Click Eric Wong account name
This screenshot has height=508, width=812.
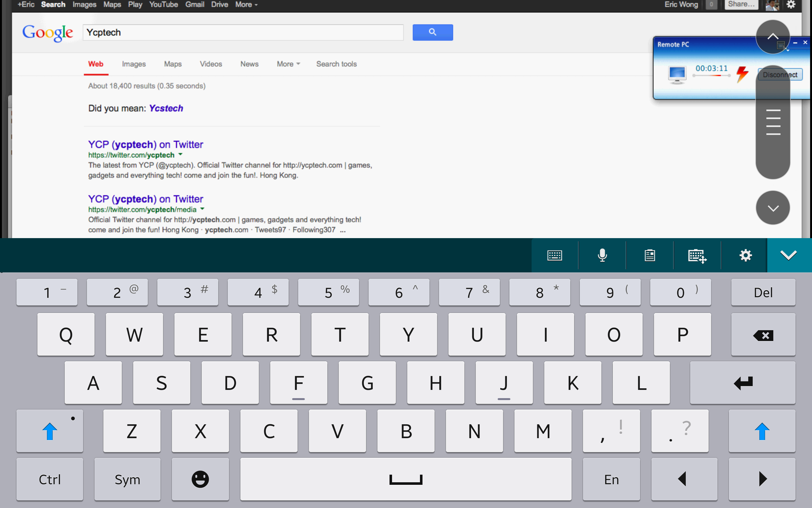[x=681, y=5]
